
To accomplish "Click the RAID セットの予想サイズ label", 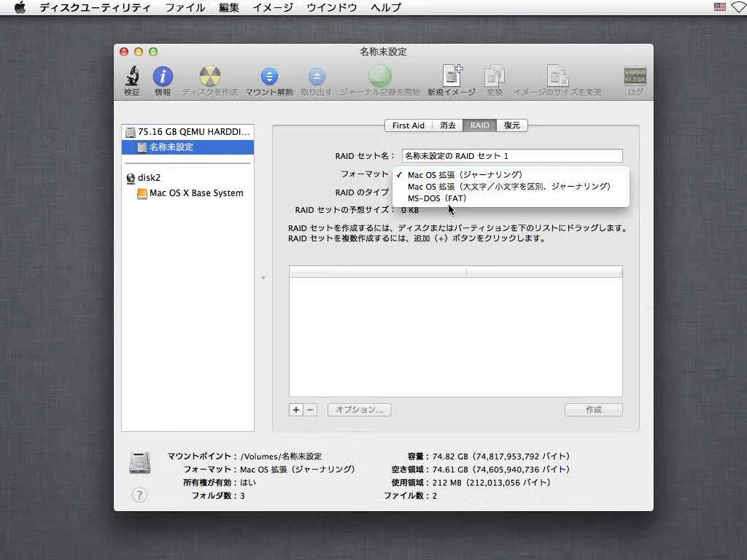I will 345,210.
